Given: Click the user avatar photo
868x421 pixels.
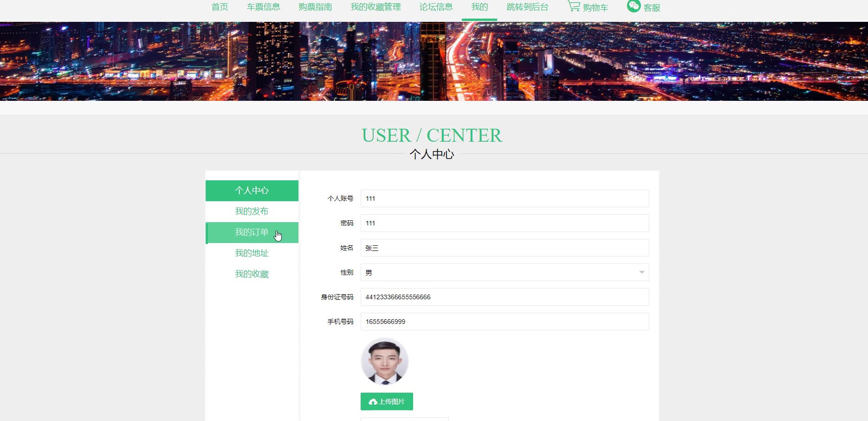Looking at the screenshot, I should point(385,362).
